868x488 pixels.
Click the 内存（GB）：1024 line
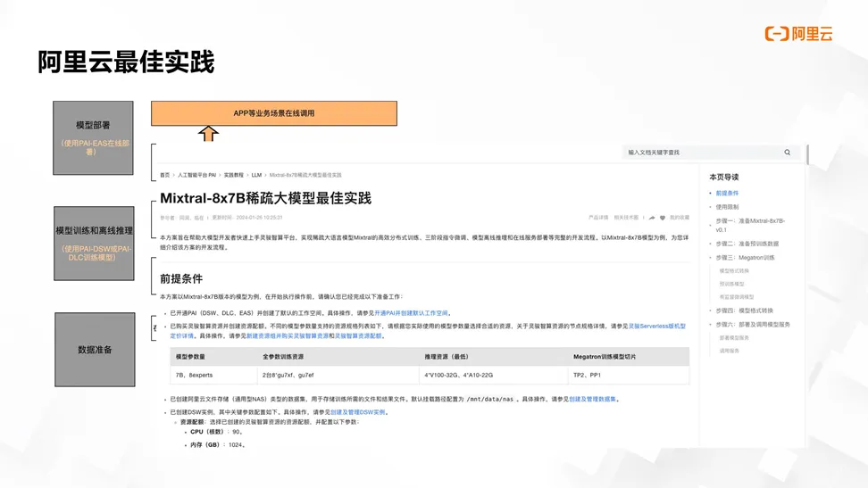217,445
